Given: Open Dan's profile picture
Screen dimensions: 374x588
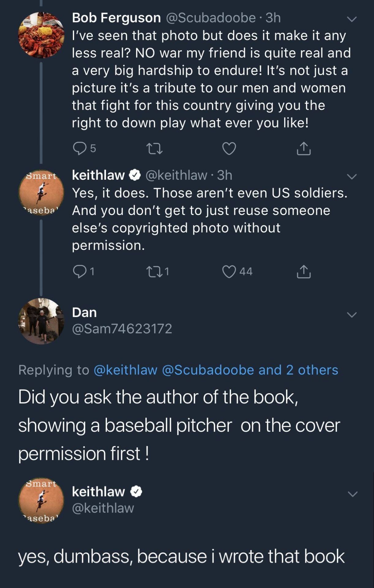Looking at the screenshot, I should tap(41, 321).
